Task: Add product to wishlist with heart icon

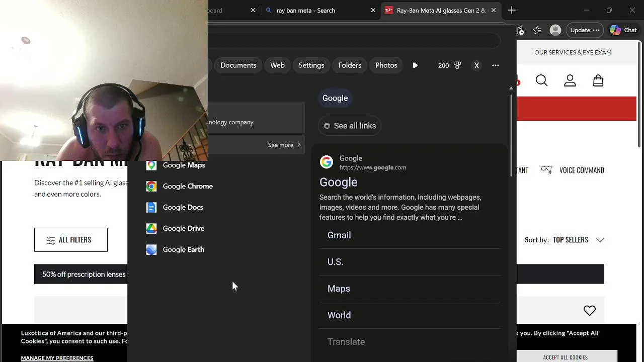Action: [589, 311]
